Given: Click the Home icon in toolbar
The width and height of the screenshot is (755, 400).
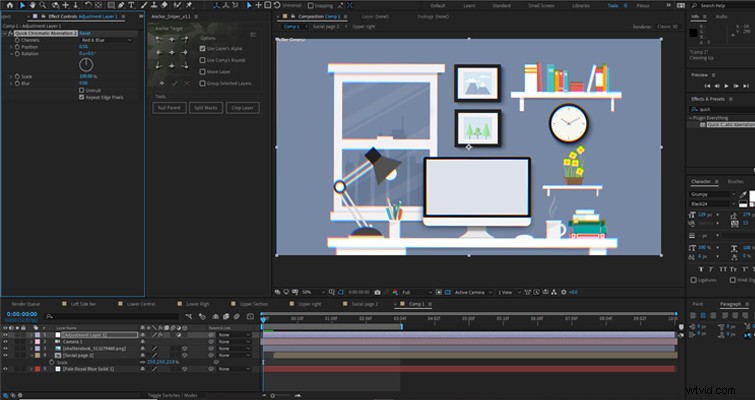Looking at the screenshot, I should [9, 5].
